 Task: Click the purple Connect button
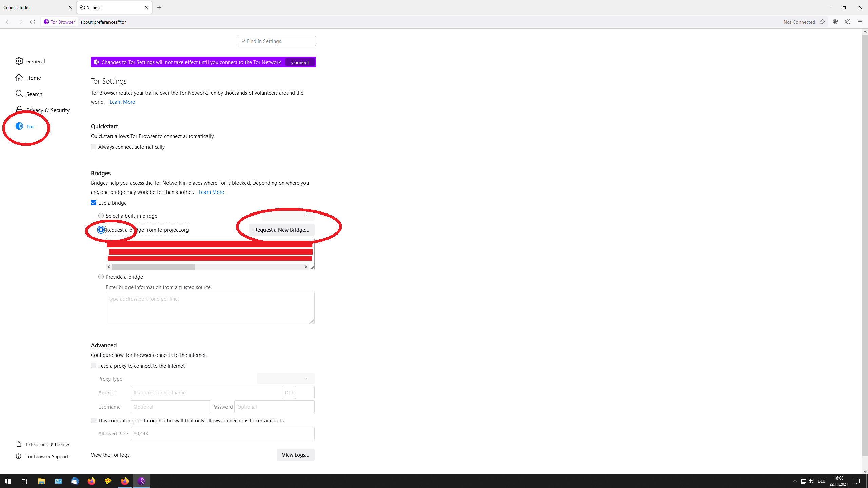point(300,62)
